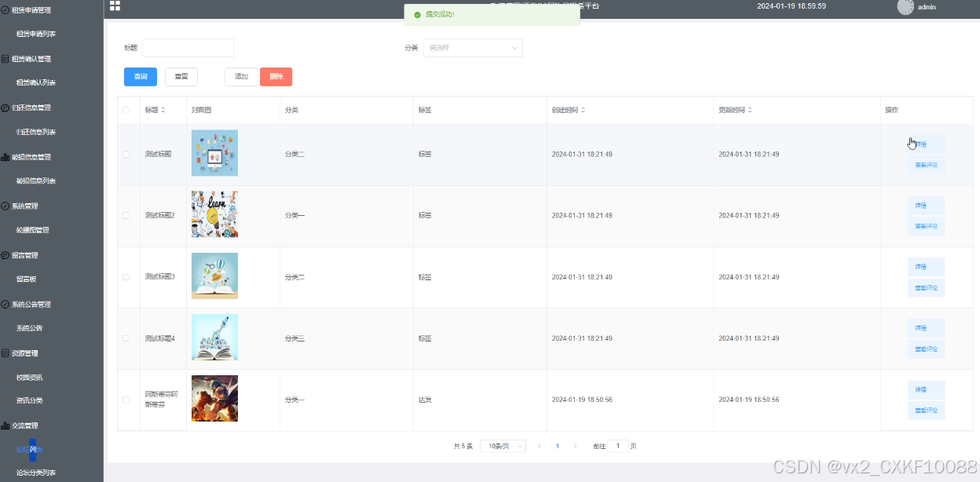Open the 测试标题3 cover thumbnail
Viewport: 980px width, 482px height.
click(214, 276)
